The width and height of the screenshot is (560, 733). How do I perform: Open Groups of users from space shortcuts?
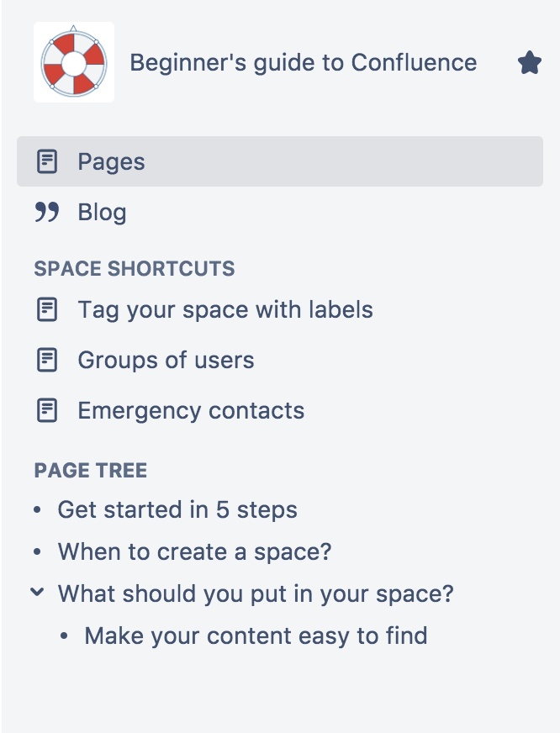[166, 360]
